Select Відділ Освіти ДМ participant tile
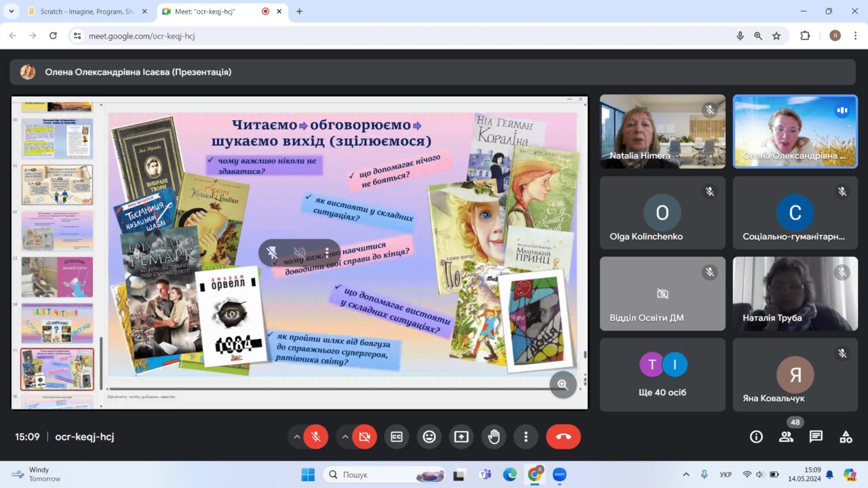The height and width of the screenshot is (488, 868). pos(663,293)
